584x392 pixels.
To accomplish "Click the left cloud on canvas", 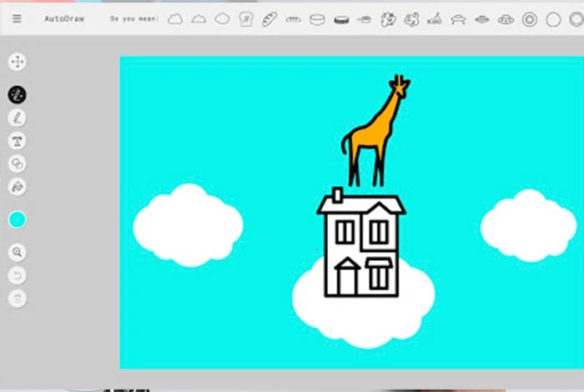I will click(188, 226).
